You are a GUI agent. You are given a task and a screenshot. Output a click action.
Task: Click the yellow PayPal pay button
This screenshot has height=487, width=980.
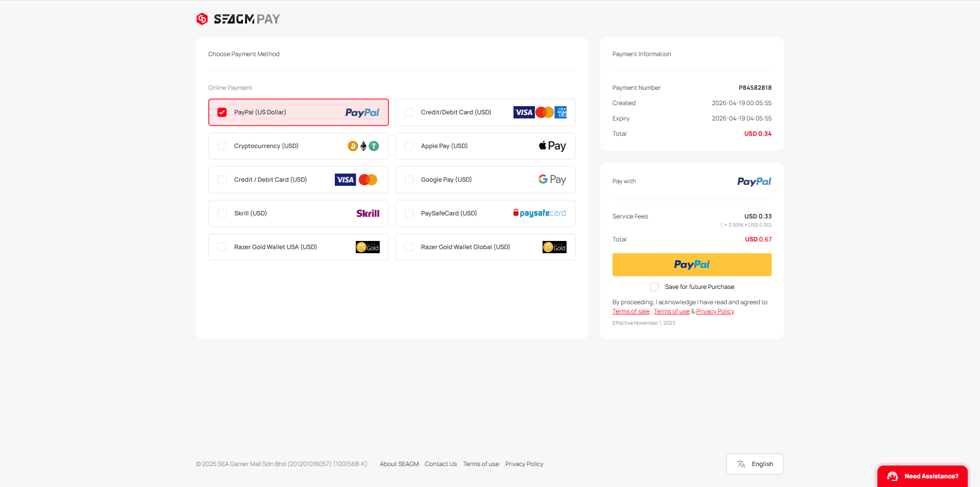pos(692,264)
